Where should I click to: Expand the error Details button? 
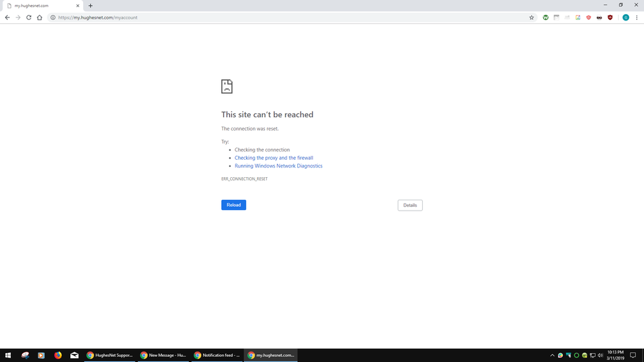(410, 205)
